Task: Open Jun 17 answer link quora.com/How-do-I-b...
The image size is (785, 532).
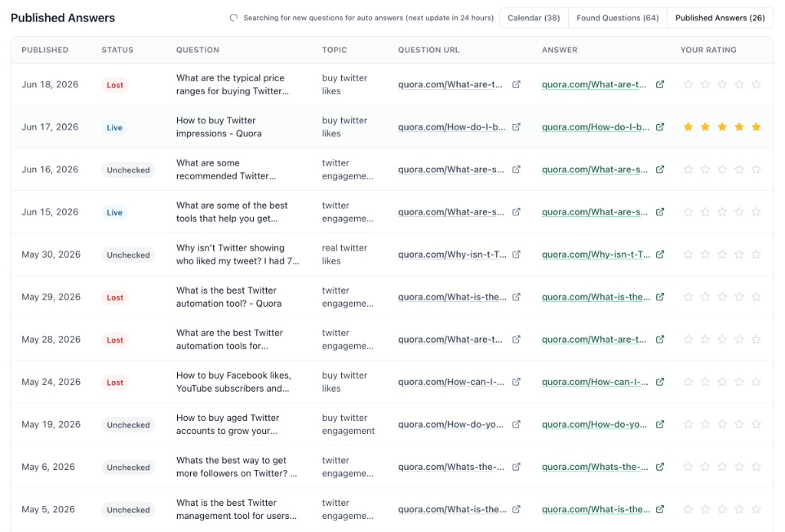Action: click(x=595, y=127)
